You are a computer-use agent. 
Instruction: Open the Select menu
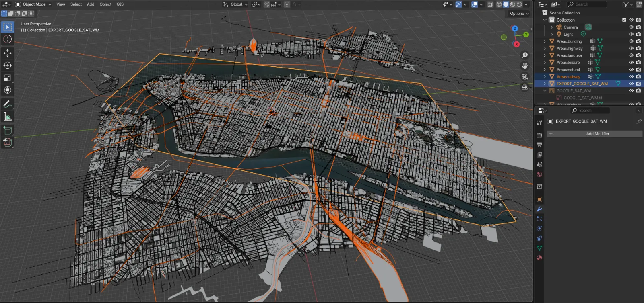[x=76, y=4]
